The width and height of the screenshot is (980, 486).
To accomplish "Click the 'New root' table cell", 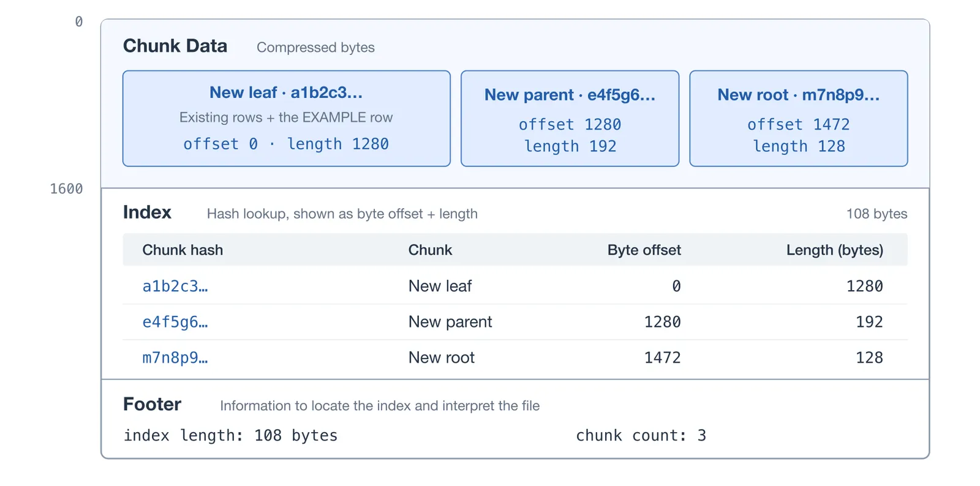I will (x=442, y=357).
